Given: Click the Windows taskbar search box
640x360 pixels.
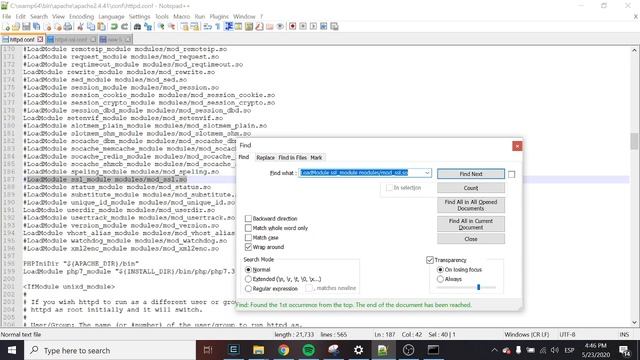Looking at the screenshot, I should [x=110, y=350].
